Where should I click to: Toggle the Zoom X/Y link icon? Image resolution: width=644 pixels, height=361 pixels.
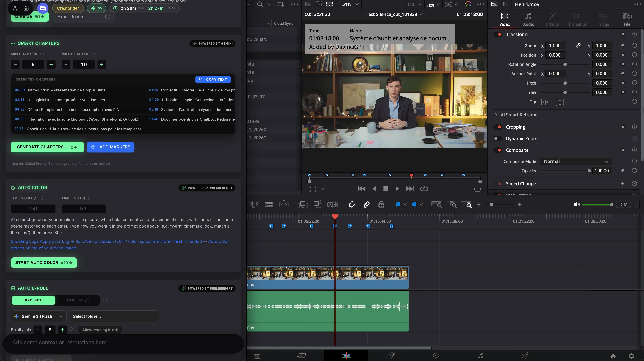click(x=578, y=46)
